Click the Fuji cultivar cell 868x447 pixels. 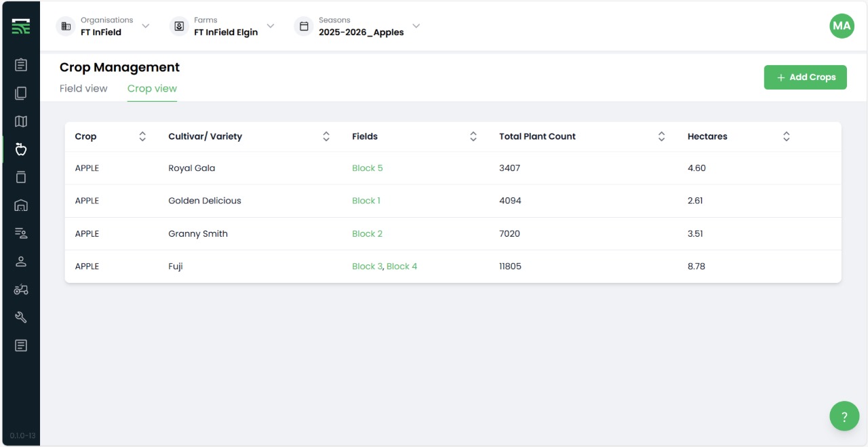click(x=176, y=267)
